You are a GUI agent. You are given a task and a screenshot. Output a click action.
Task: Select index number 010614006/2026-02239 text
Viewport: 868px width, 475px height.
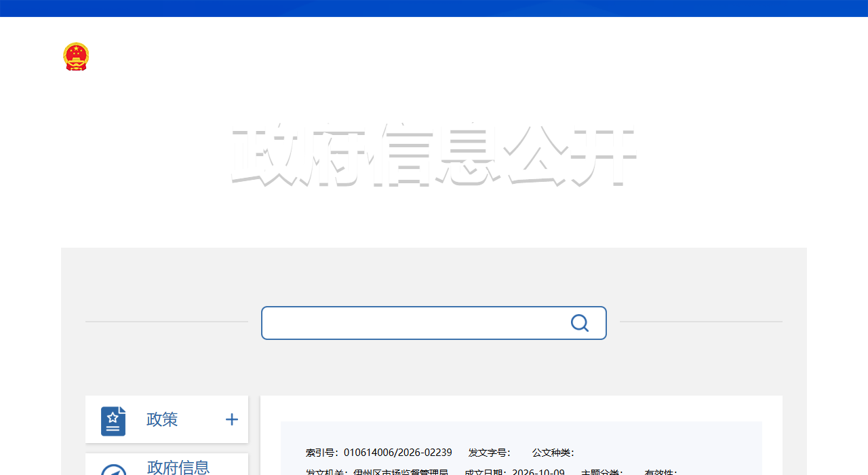click(x=398, y=453)
